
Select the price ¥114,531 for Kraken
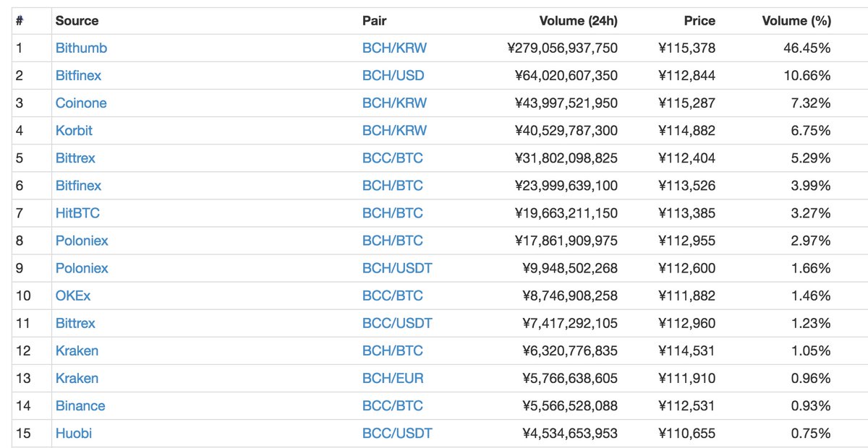[687, 350]
